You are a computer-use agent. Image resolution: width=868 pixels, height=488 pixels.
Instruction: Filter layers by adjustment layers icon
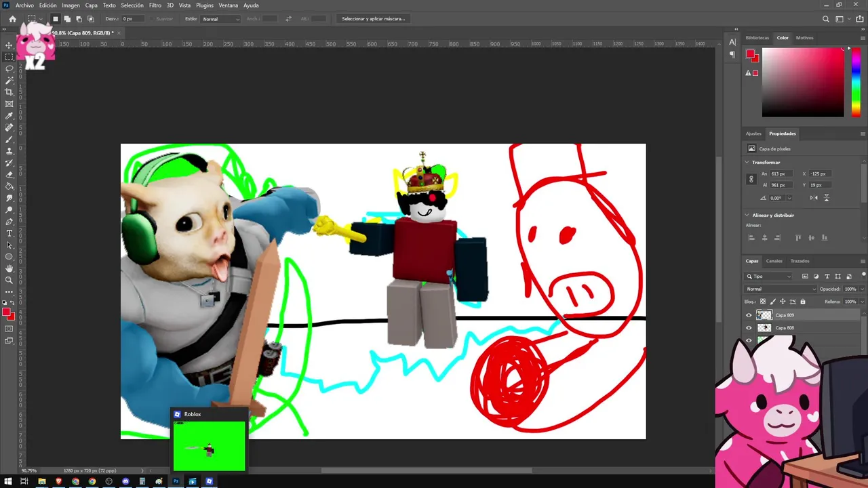tap(816, 277)
